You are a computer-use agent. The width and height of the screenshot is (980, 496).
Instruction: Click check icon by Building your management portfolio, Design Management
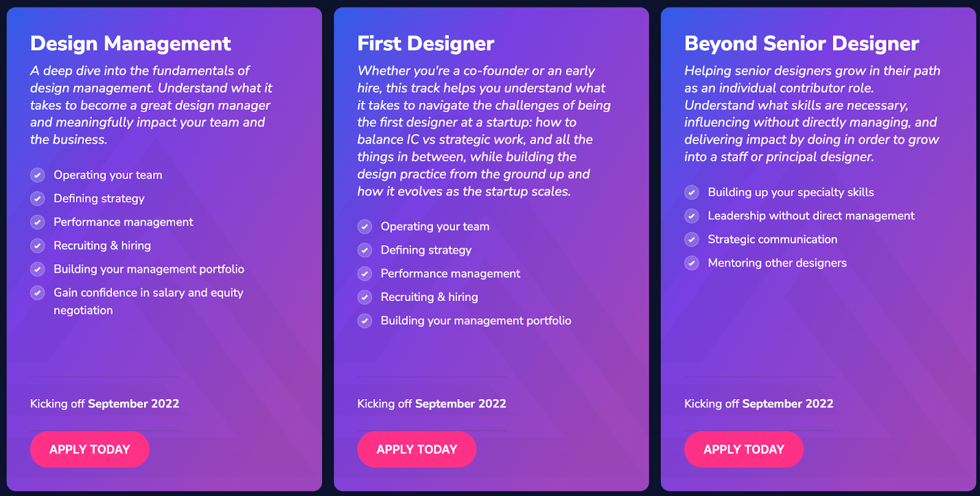[37, 269]
